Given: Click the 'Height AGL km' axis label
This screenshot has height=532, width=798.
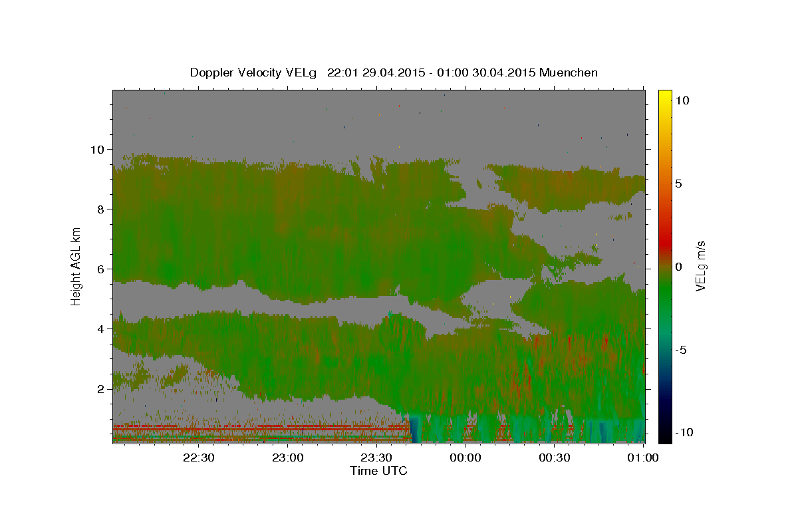Looking at the screenshot, I should pos(76,266).
